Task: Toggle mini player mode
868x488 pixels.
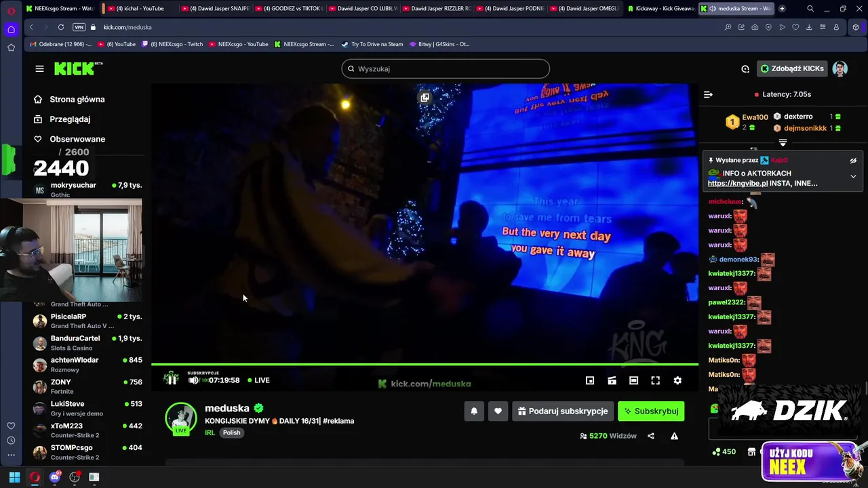Action: [590, 380]
